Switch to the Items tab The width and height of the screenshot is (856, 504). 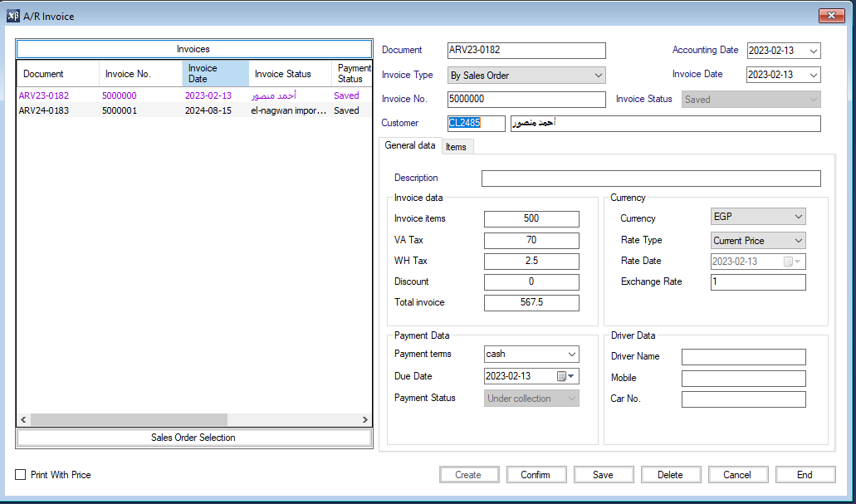click(456, 147)
